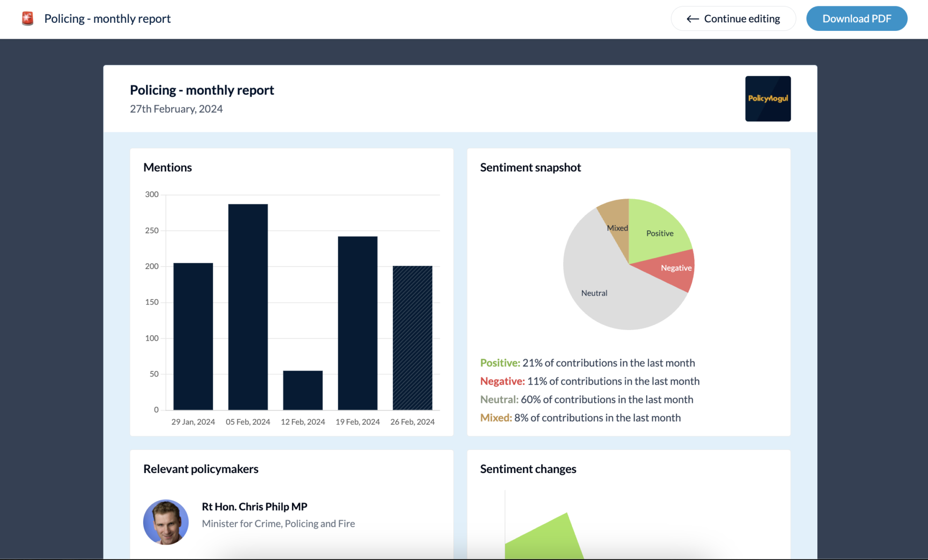Click the Positive 21% sentiment statistic line
928x560 pixels.
click(x=587, y=362)
